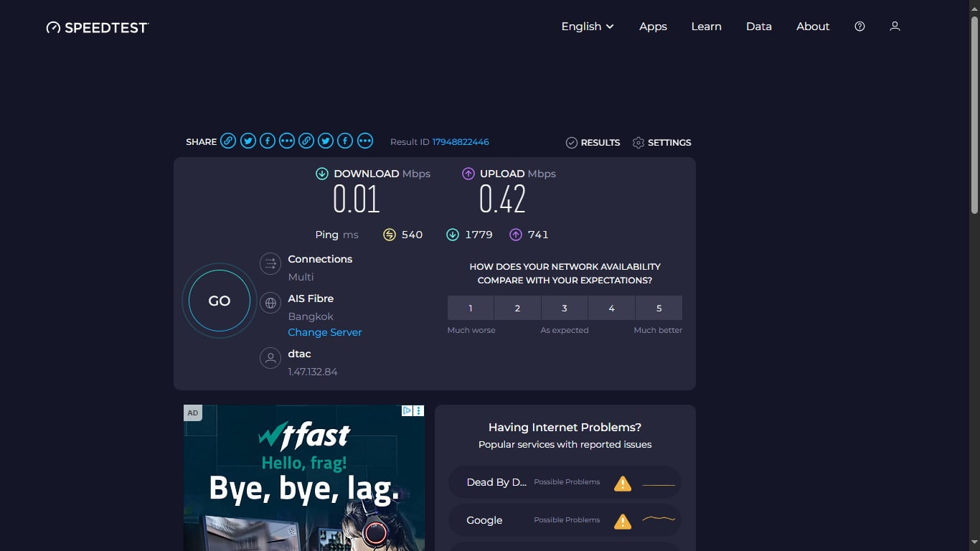Click the leftmost Facebook share icon
Viewport: 980px width, 551px height.
click(268, 141)
